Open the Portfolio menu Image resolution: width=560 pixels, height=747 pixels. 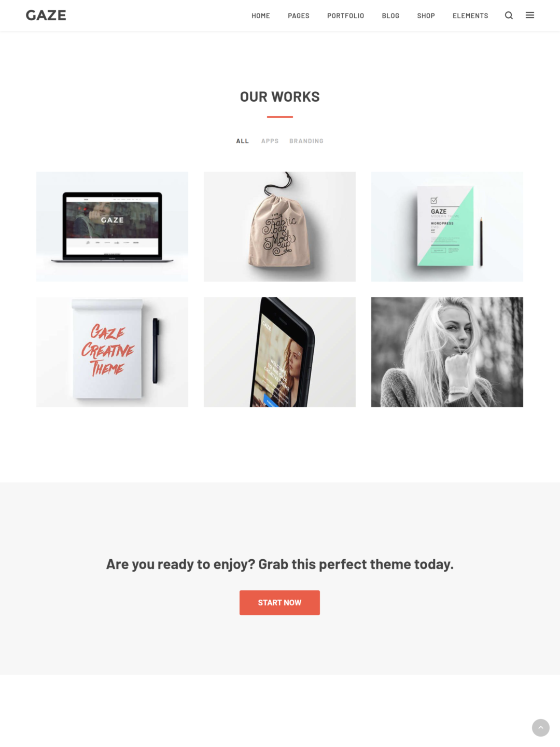point(345,16)
